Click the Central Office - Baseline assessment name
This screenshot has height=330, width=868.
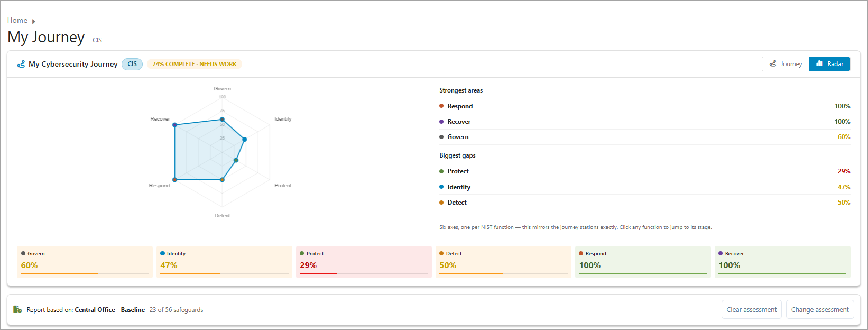coord(110,310)
